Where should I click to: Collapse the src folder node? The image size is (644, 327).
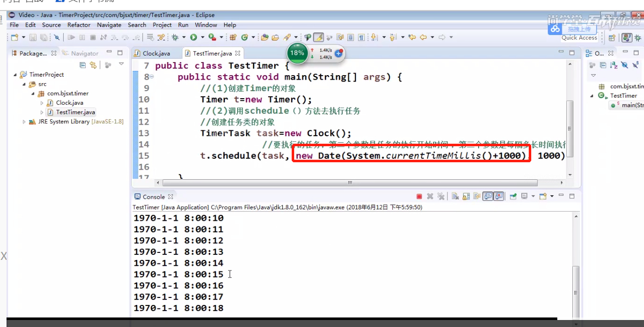24,84
